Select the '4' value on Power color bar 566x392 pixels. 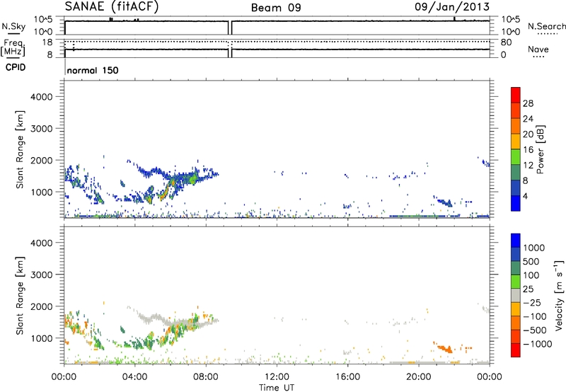click(525, 196)
